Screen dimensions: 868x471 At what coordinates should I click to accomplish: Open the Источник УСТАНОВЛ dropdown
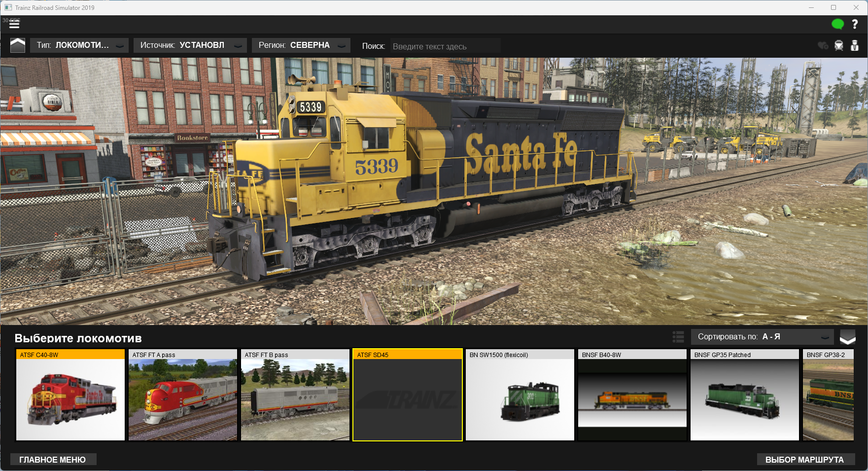click(190, 45)
